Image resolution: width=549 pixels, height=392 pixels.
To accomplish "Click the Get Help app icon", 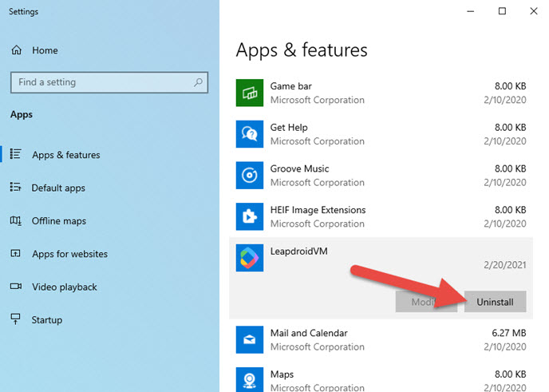I will (250, 134).
